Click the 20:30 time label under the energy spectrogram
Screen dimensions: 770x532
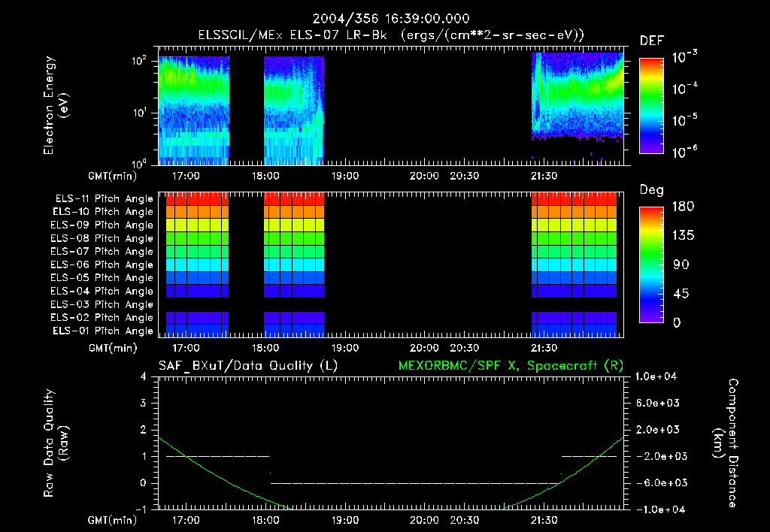(465, 176)
